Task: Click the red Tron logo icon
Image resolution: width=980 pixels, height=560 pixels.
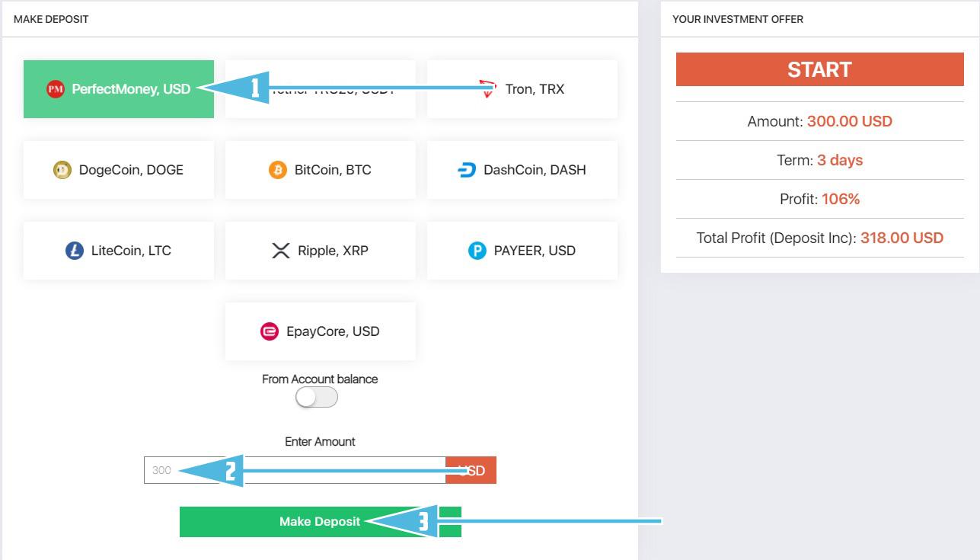Action: [488, 89]
